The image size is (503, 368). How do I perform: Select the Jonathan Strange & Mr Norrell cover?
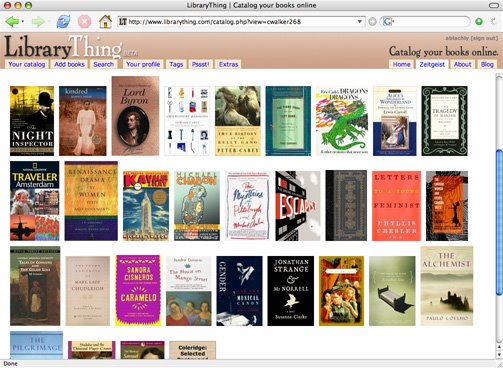pos(291,291)
